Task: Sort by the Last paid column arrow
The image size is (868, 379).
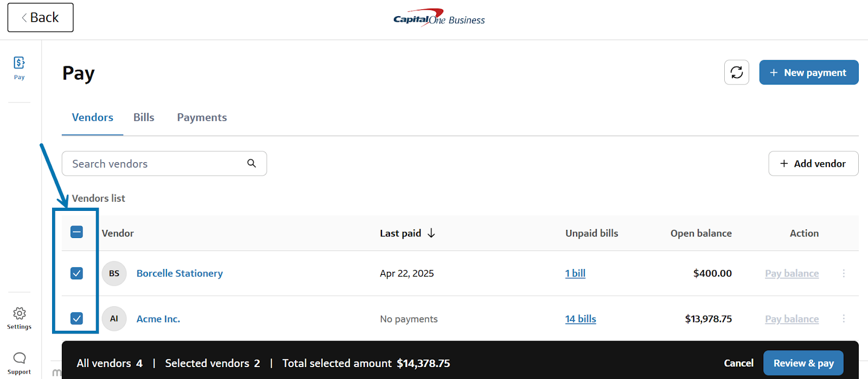Action: click(x=431, y=233)
